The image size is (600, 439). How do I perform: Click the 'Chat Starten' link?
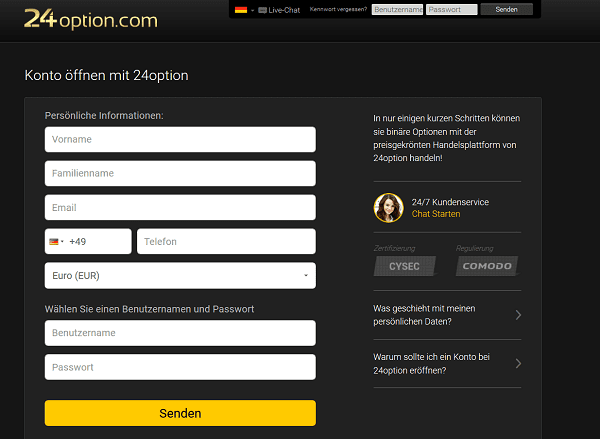click(436, 214)
